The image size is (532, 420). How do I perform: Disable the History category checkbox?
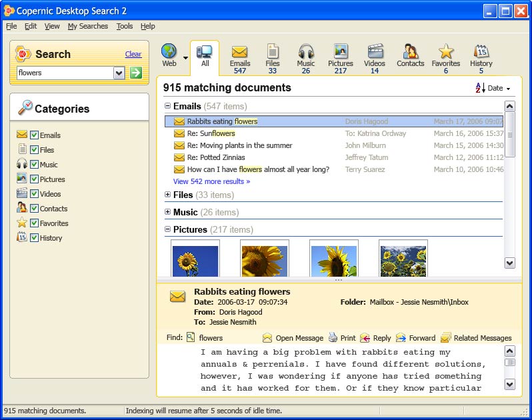[35, 238]
